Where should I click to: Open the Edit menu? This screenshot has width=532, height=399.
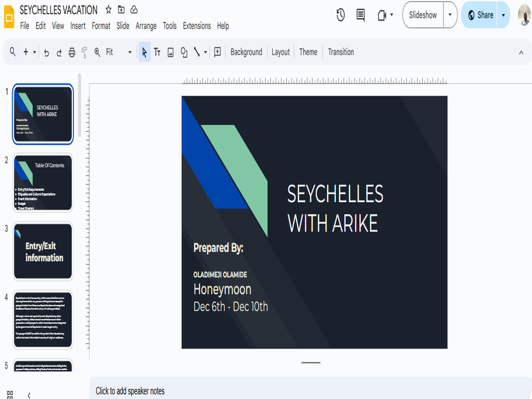(41, 26)
